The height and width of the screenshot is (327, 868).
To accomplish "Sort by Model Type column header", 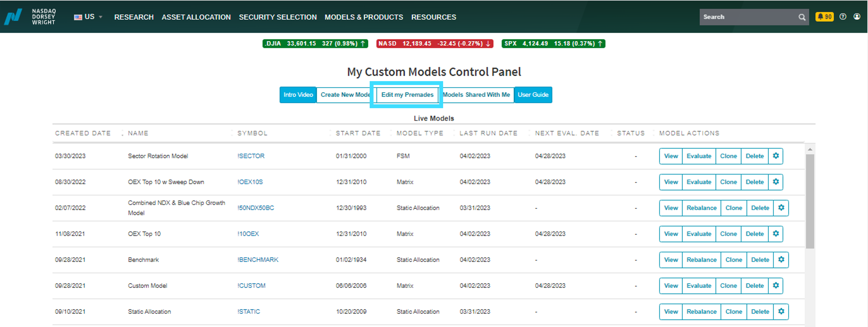I will point(420,133).
